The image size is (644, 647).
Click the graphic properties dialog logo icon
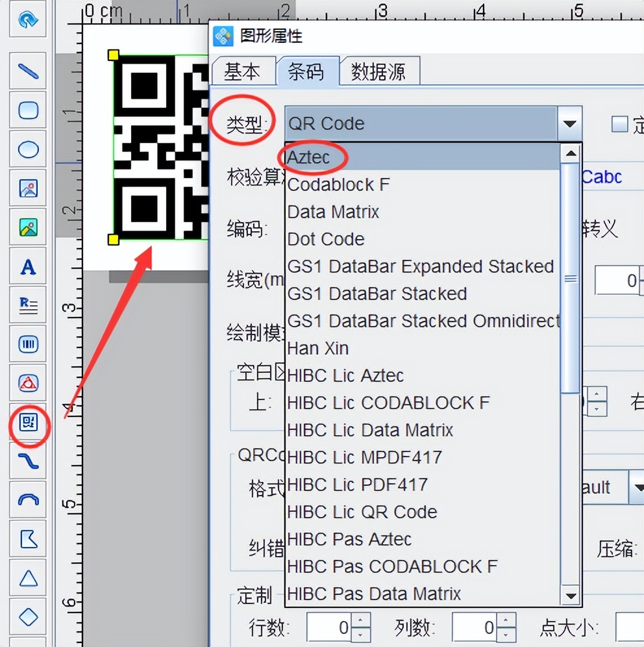(223, 36)
